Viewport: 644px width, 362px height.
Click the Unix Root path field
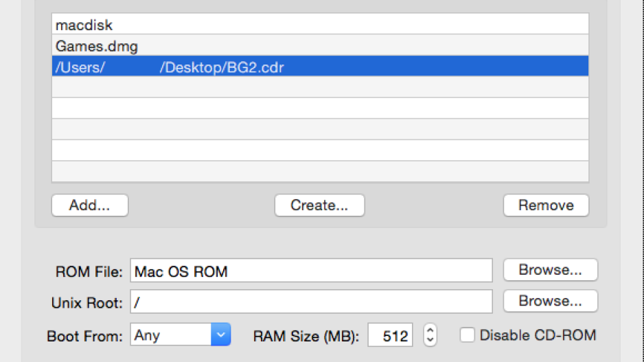(311, 302)
